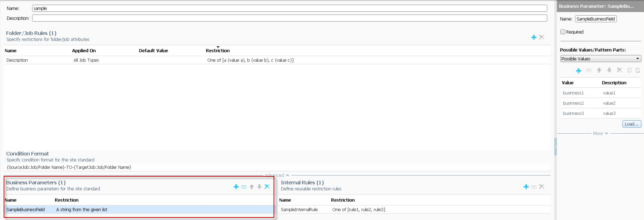Click 'A string from the given list' cell
The image size is (644, 220).
click(x=82, y=209)
